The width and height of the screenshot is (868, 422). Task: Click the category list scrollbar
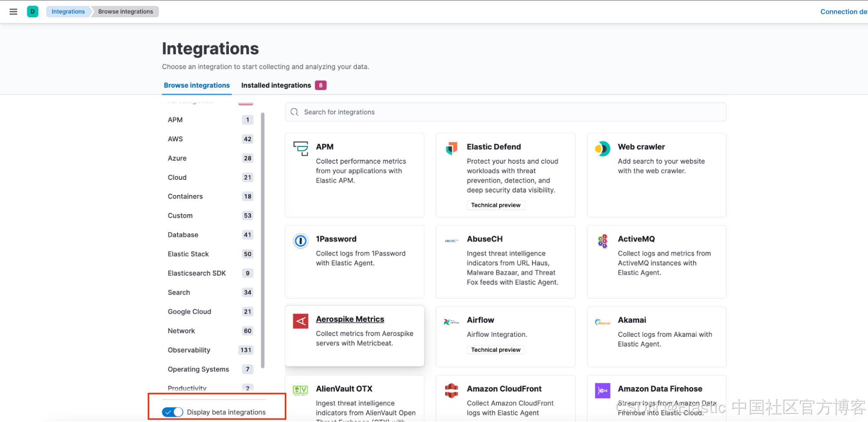pos(263,240)
